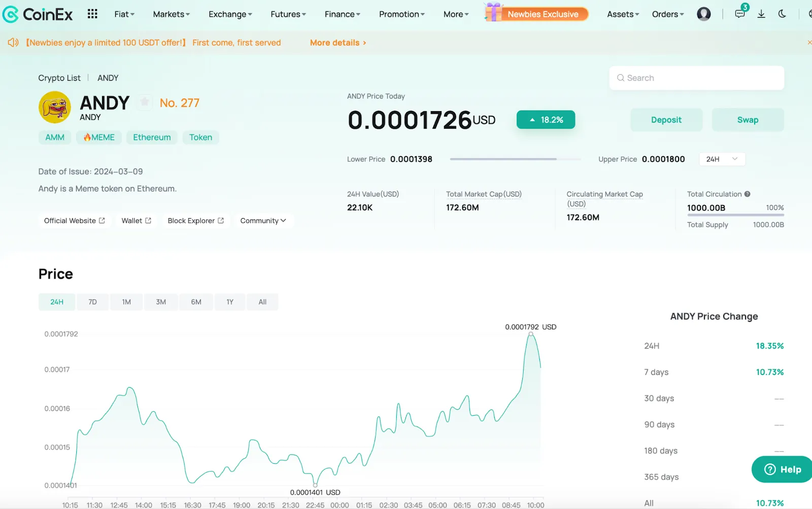Click the download app icon
This screenshot has width=812, height=509.
click(x=761, y=14)
